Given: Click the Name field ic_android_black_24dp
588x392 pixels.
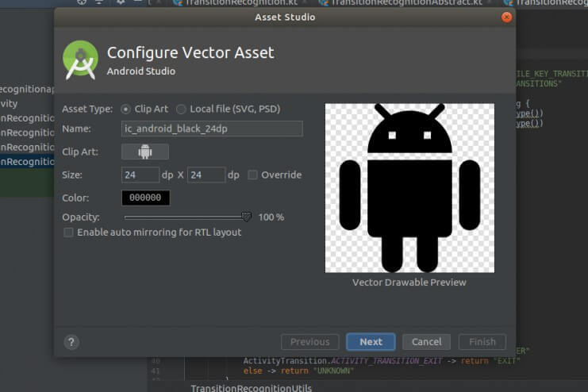Looking at the screenshot, I should tap(212, 129).
